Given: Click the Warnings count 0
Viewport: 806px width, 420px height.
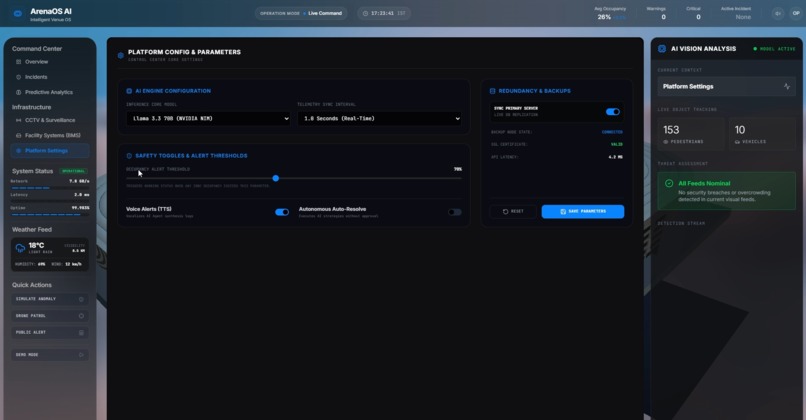Looking at the screenshot, I should (x=663, y=17).
